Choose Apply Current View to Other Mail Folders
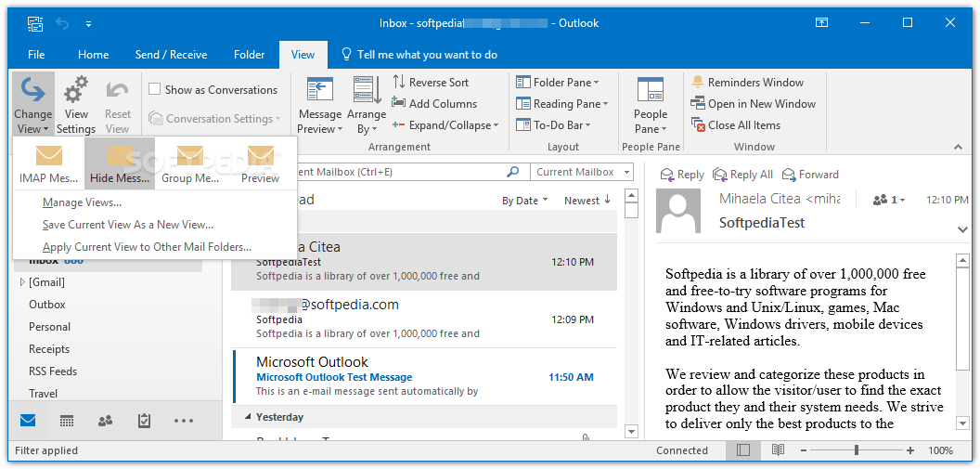Viewport: 980px width, 469px height. tap(147, 247)
